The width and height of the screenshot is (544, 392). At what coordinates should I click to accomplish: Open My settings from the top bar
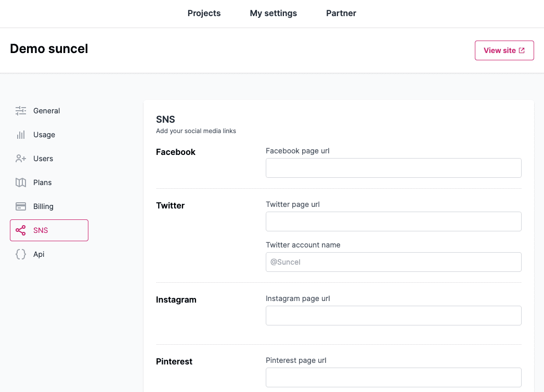(x=273, y=14)
